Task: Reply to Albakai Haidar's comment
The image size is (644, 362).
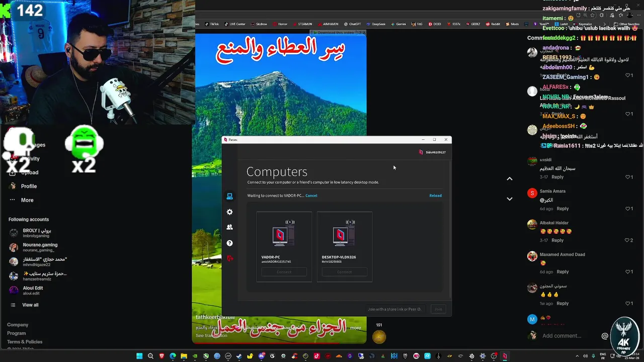Action: point(557,240)
